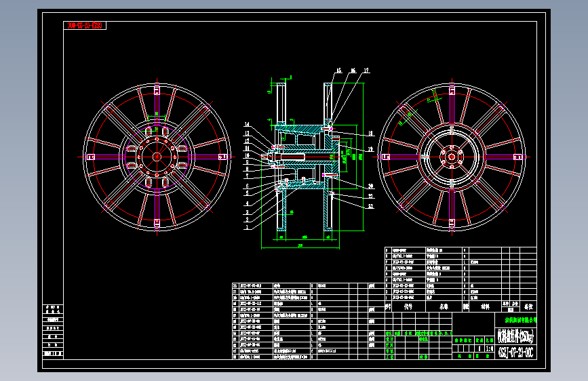Select balloon number 11 left of section view

(247, 148)
